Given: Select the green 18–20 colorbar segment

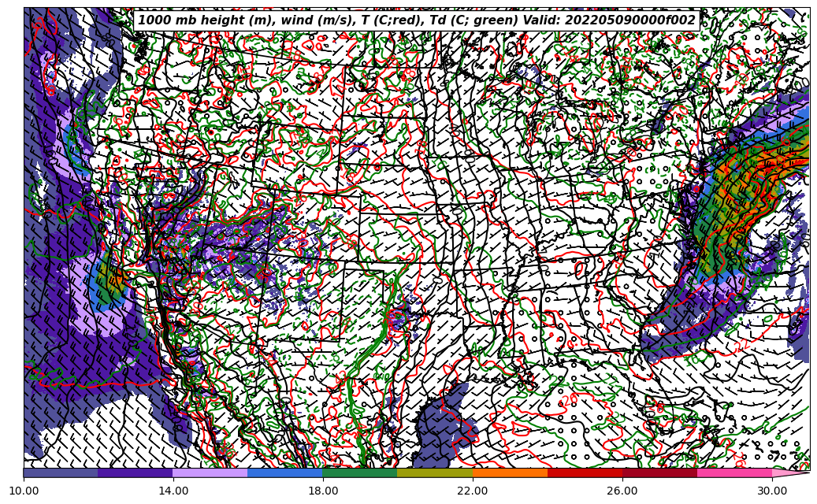Looking at the screenshot, I should point(360,472).
